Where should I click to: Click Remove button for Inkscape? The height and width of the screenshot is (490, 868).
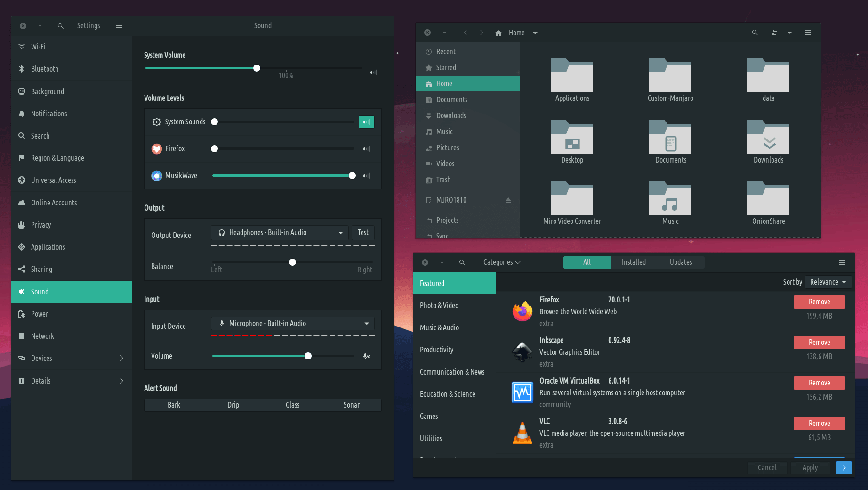point(819,343)
